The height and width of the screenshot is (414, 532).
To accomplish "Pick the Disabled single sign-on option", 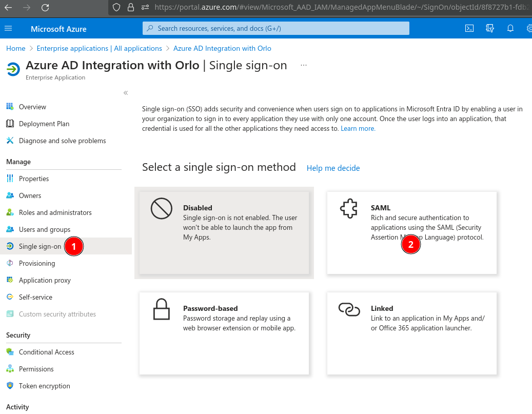I will (x=224, y=232).
